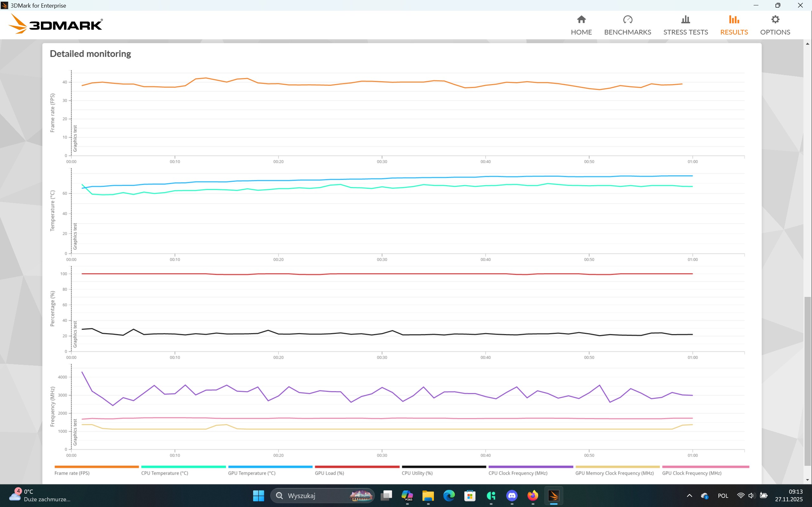
Task: Expand hidden system tray icons chevron
Action: tap(689, 496)
